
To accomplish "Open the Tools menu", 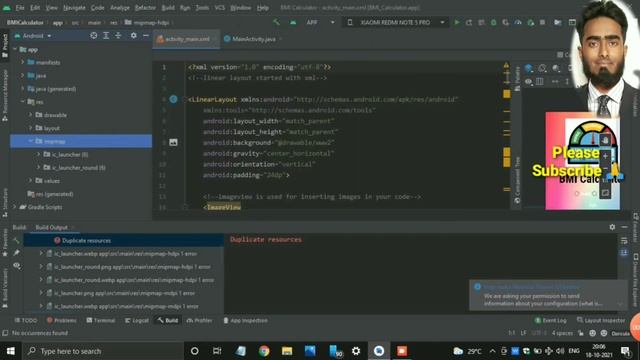I will click(202, 8).
